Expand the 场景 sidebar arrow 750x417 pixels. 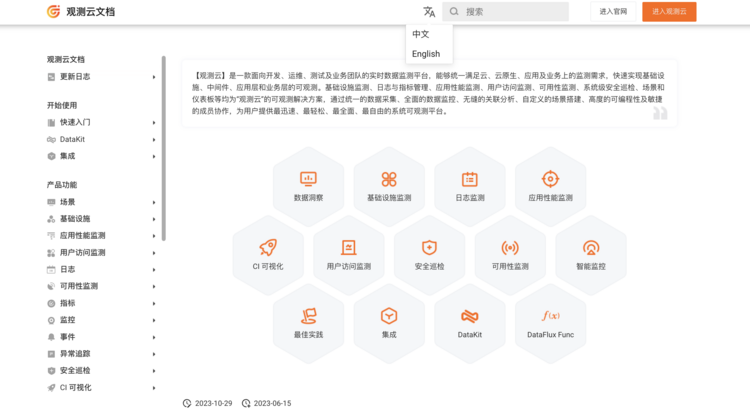154,202
